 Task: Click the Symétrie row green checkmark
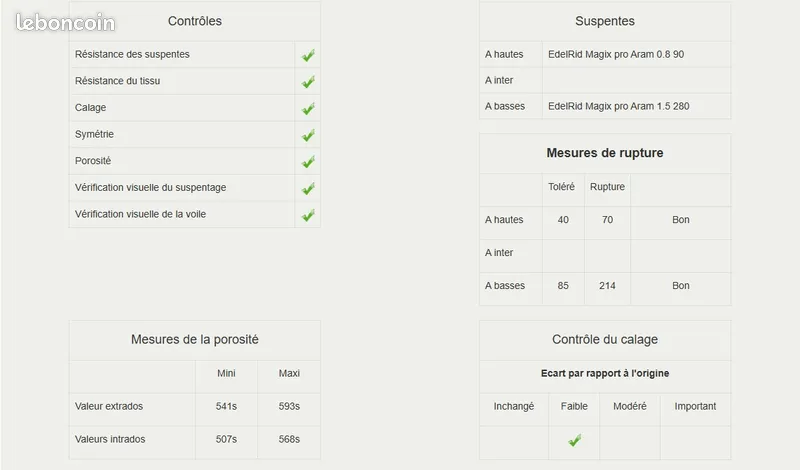tap(308, 135)
